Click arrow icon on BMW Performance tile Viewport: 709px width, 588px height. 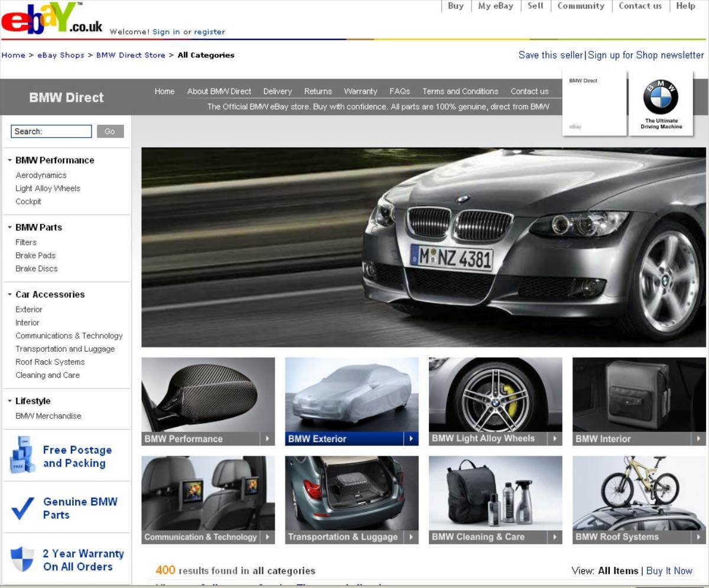tap(267, 438)
